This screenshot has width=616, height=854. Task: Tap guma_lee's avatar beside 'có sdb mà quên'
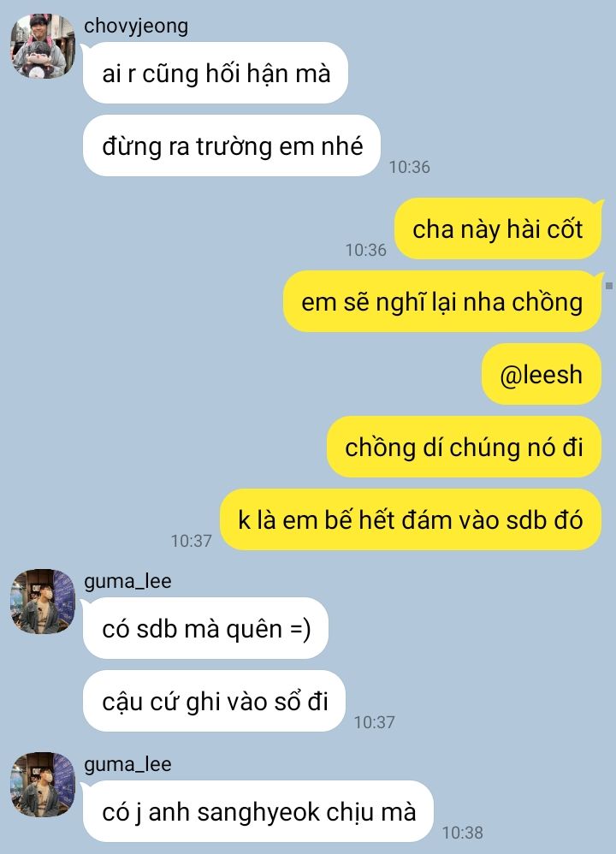pyautogui.click(x=43, y=602)
